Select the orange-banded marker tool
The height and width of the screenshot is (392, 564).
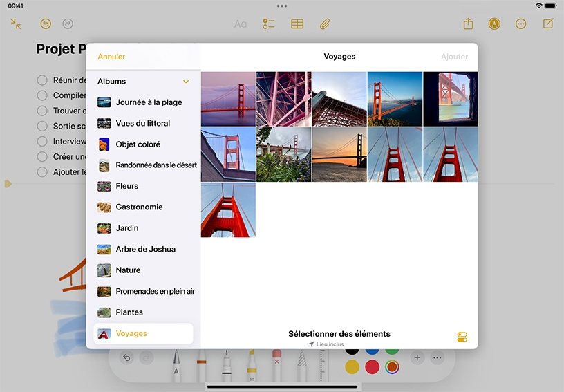click(x=201, y=365)
